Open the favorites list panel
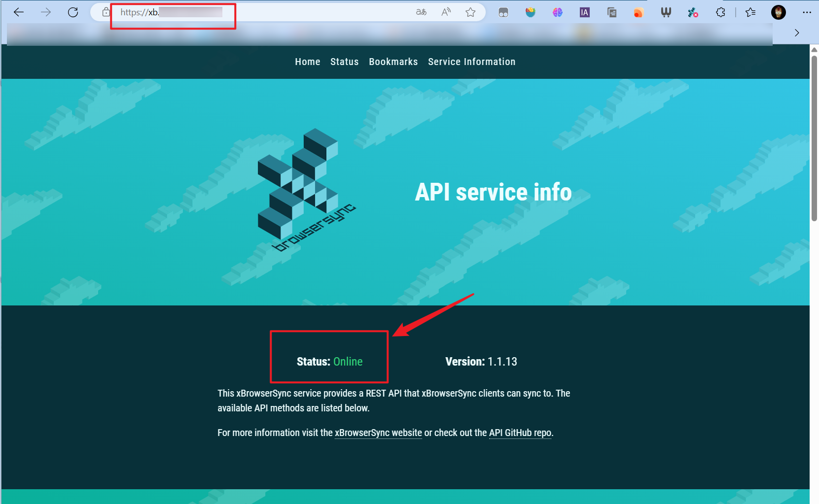This screenshot has width=819, height=504. tap(750, 13)
